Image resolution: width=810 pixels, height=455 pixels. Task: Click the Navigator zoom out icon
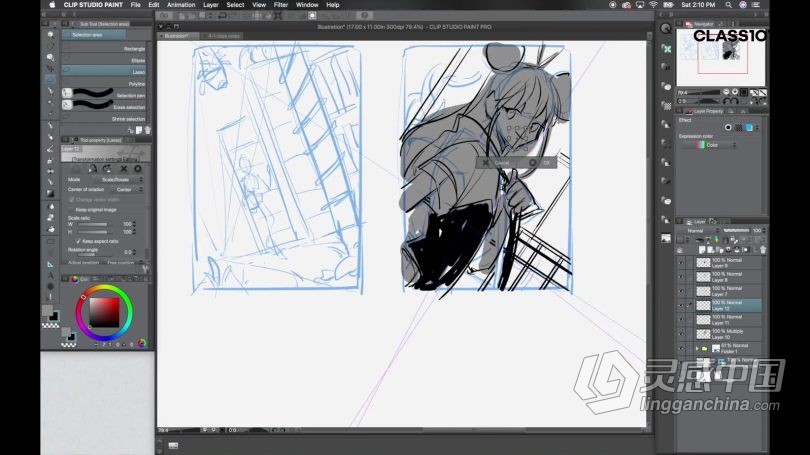pos(726,92)
